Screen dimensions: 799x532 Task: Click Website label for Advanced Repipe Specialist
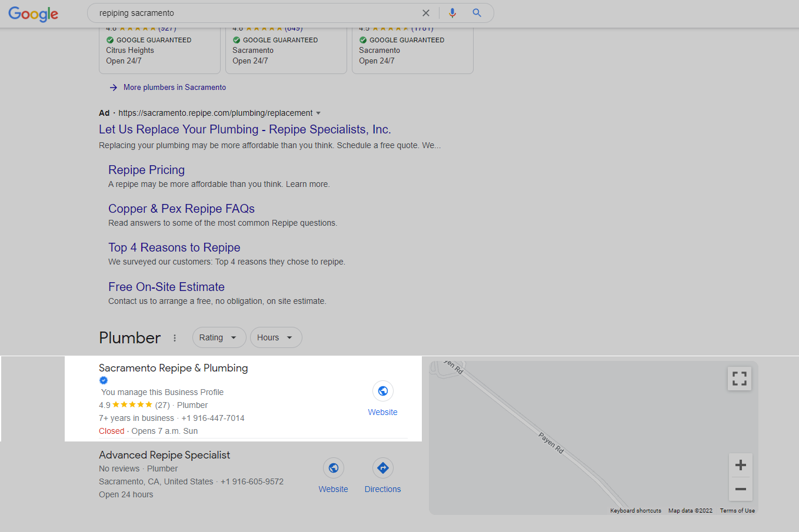pos(334,489)
